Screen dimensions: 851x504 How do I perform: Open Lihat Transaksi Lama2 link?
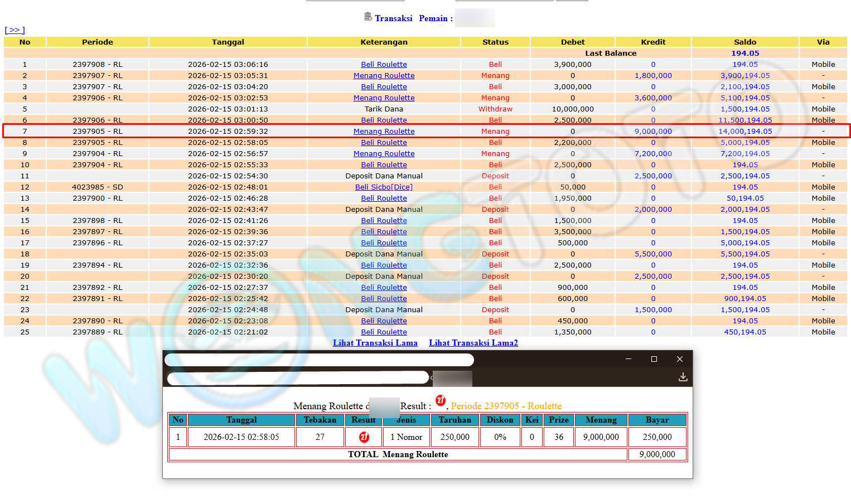473,343
